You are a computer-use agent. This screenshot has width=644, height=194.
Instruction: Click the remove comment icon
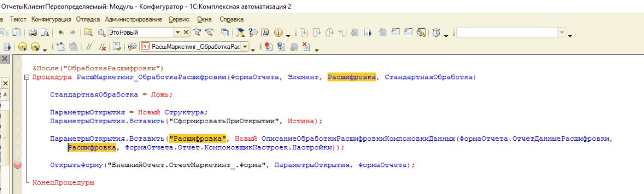click(103, 47)
